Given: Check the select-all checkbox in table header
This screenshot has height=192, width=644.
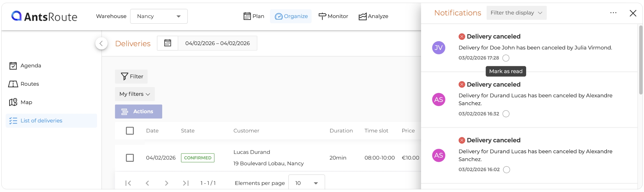Looking at the screenshot, I should 130,131.
